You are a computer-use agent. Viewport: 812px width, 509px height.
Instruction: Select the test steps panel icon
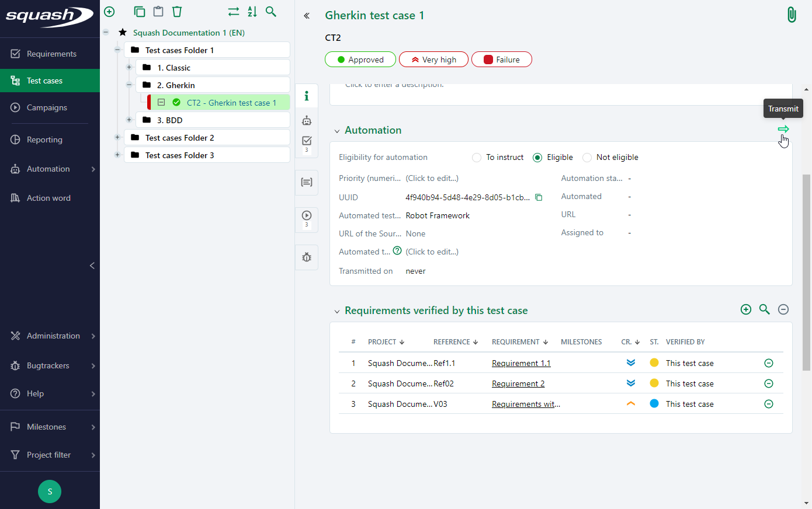pyautogui.click(x=306, y=182)
